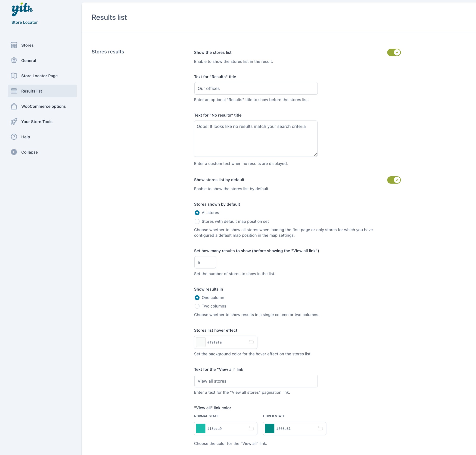Open the Help menu item
476x455 pixels.
(x=42, y=137)
